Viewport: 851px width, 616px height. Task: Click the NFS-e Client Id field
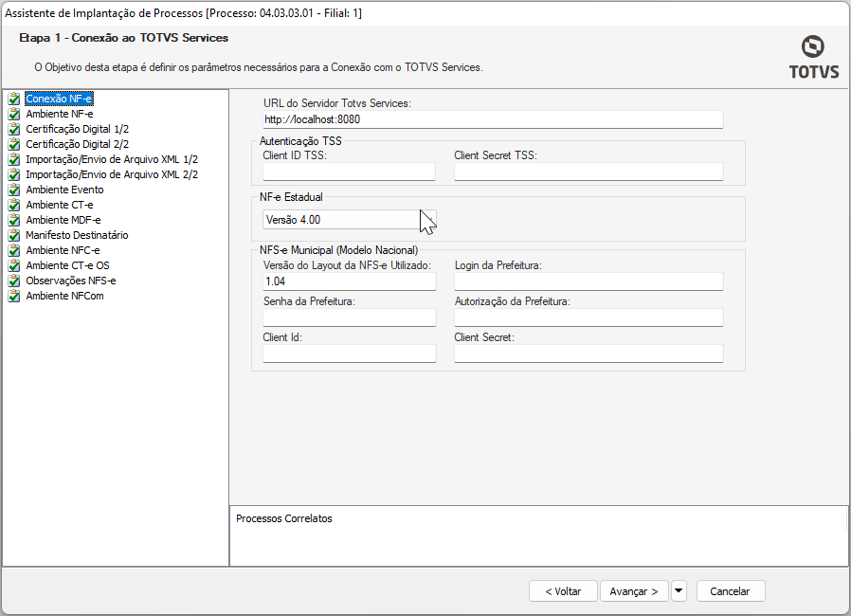coord(350,353)
